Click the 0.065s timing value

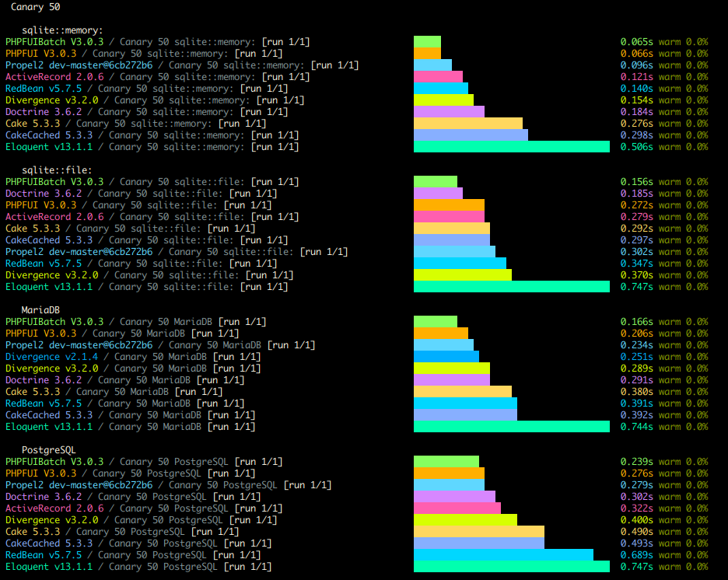(x=637, y=42)
